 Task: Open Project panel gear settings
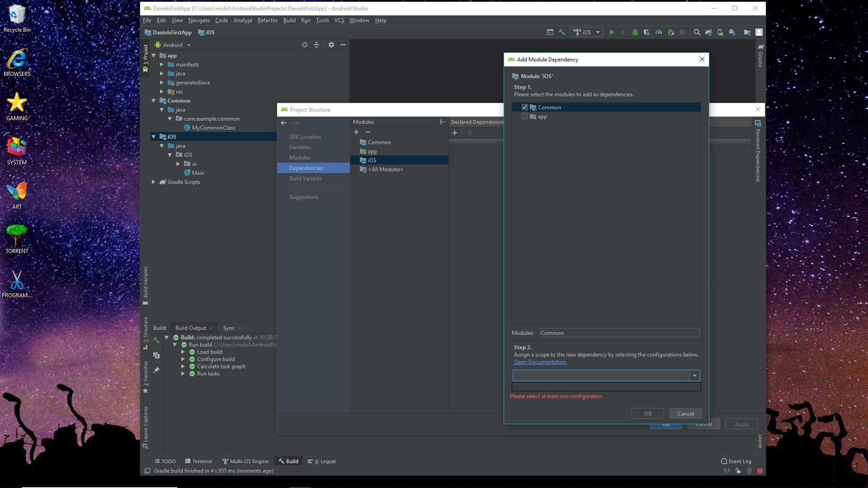coord(331,45)
